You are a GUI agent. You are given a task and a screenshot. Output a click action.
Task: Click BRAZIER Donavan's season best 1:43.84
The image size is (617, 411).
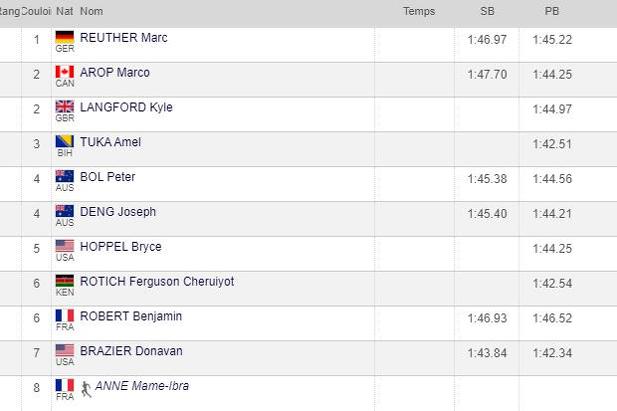click(486, 351)
